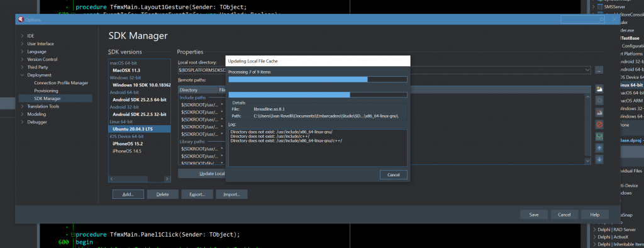644x248 pixels.
Task: Click the overall progress bar in the update dialog
Action: (318, 79)
